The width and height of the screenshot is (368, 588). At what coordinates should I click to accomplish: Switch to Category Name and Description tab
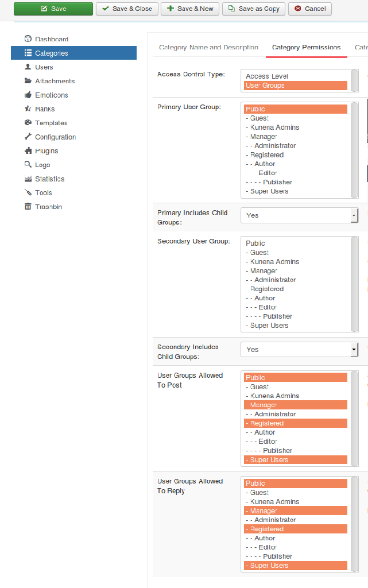[x=208, y=48]
